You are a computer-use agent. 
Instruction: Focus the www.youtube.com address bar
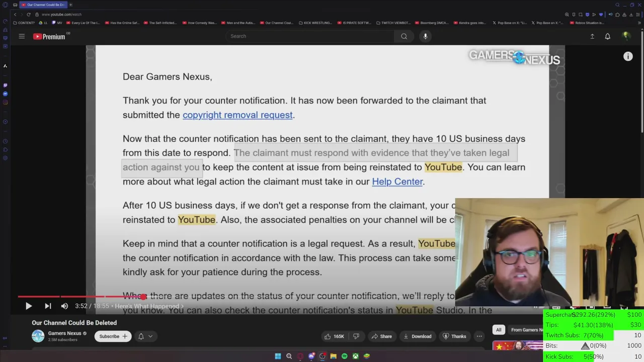[x=61, y=15]
